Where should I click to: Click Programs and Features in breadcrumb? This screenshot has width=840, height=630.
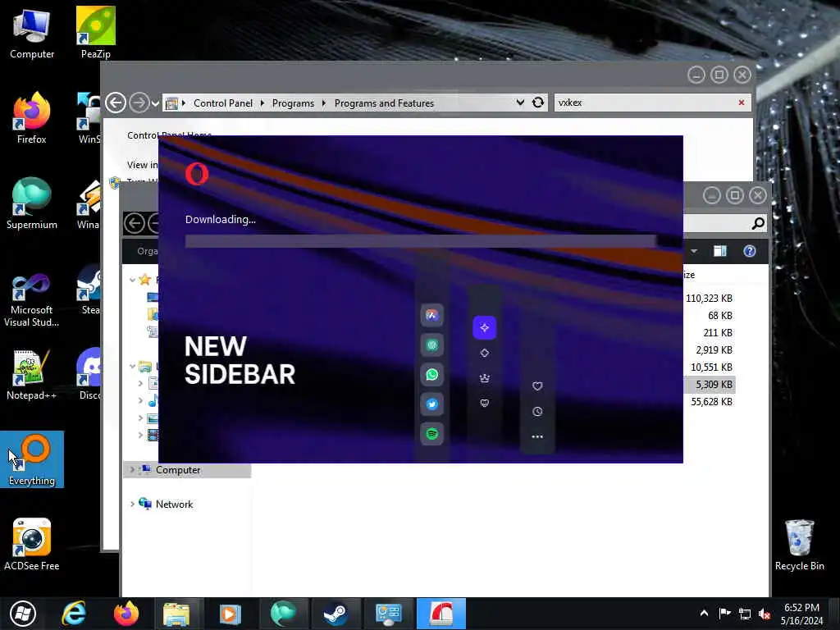point(384,103)
